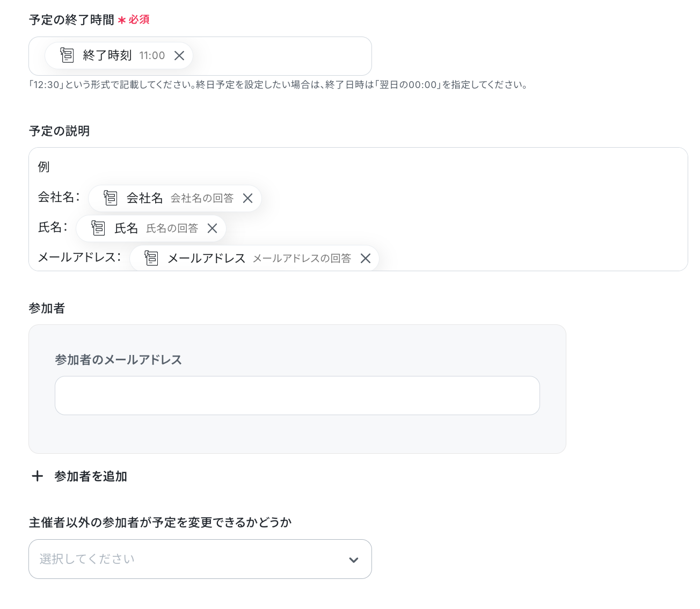Click the chevron arrow of 選択してください dropdown
Screen dimensions: 700x609
(353, 560)
